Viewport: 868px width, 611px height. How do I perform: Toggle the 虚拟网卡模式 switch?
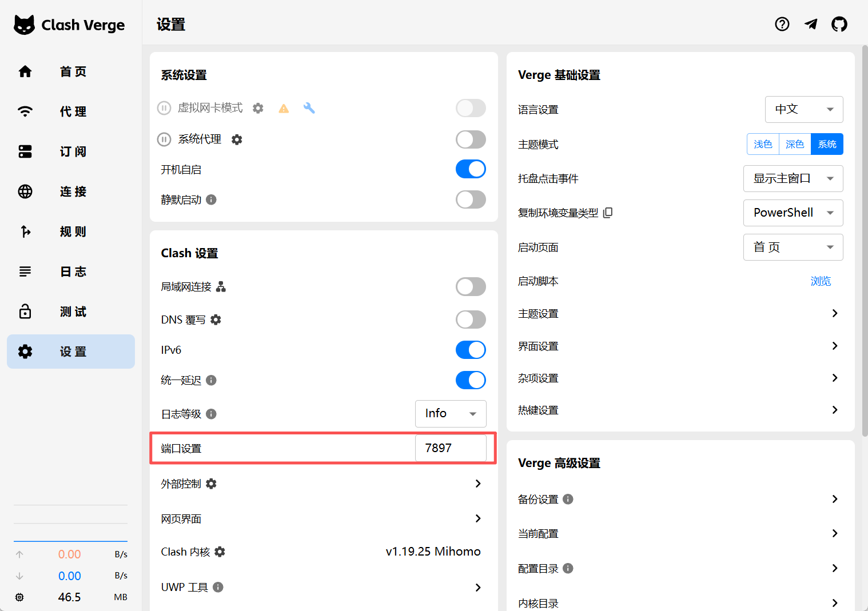471,108
